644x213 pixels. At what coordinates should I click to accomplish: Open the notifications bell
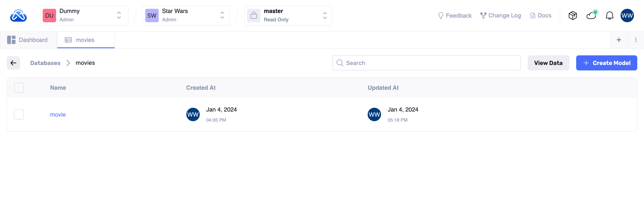pyautogui.click(x=609, y=16)
